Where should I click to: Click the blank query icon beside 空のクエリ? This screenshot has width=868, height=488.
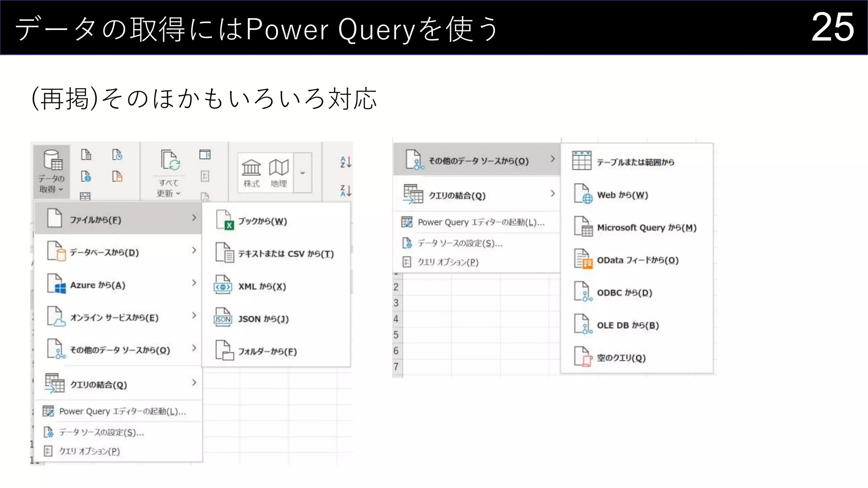click(x=583, y=357)
